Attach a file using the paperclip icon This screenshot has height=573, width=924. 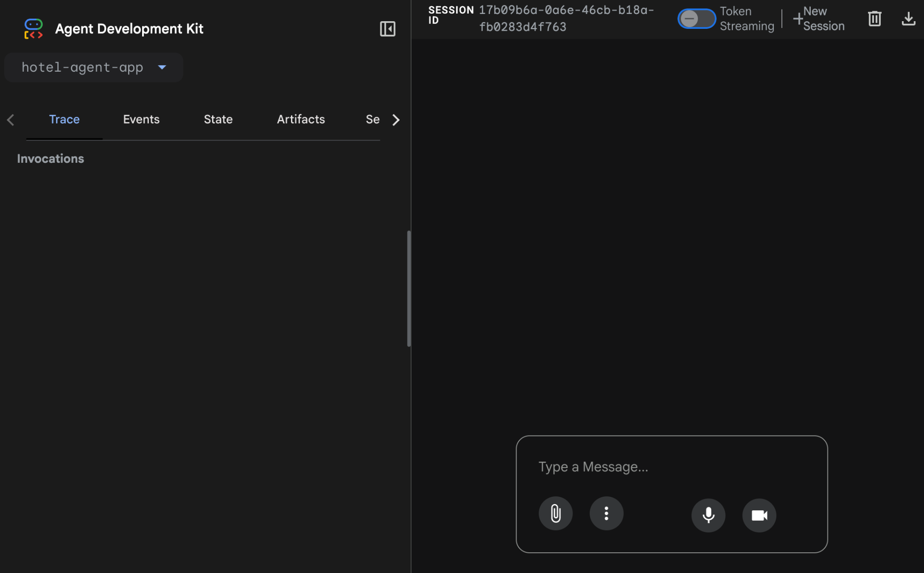point(555,513)
